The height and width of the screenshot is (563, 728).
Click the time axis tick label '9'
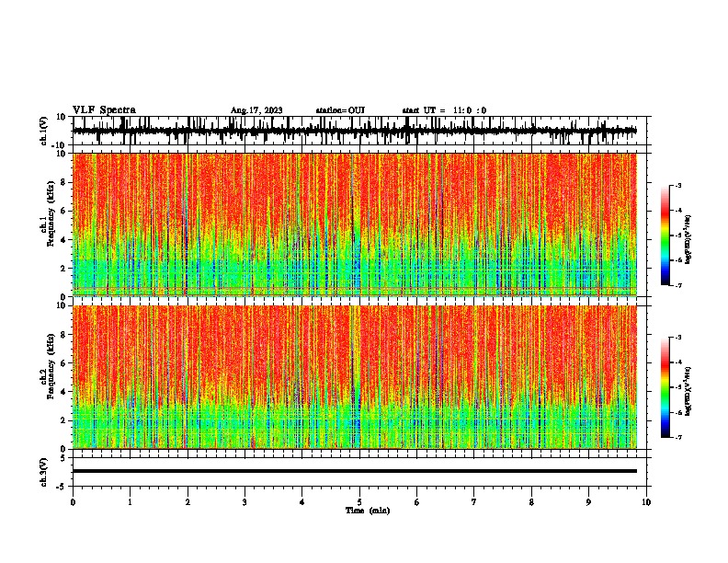point(588,502)
